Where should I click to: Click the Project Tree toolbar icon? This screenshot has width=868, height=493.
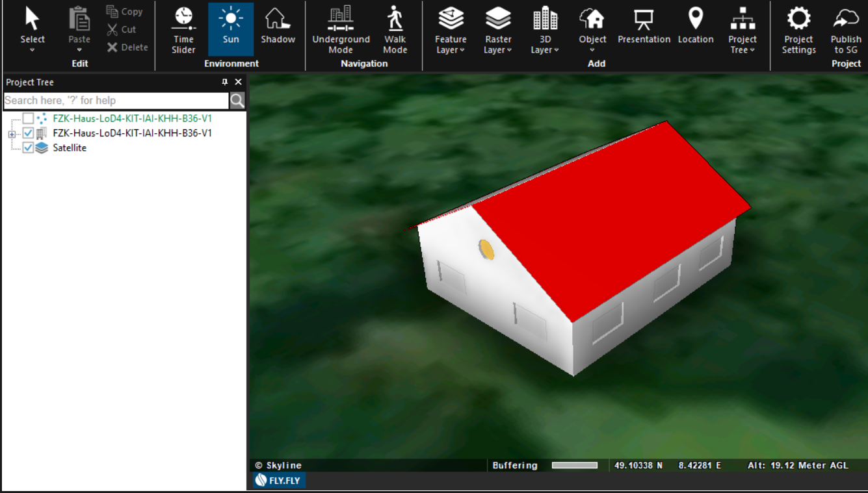[743, 19]
